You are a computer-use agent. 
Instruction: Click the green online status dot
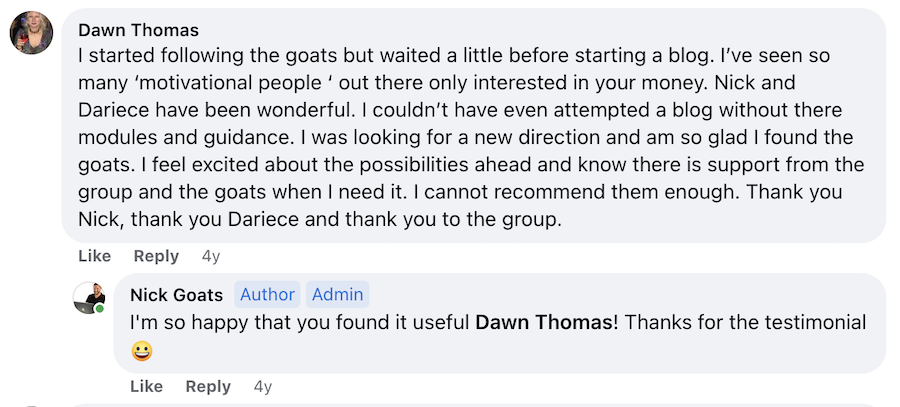click(100, 309)
